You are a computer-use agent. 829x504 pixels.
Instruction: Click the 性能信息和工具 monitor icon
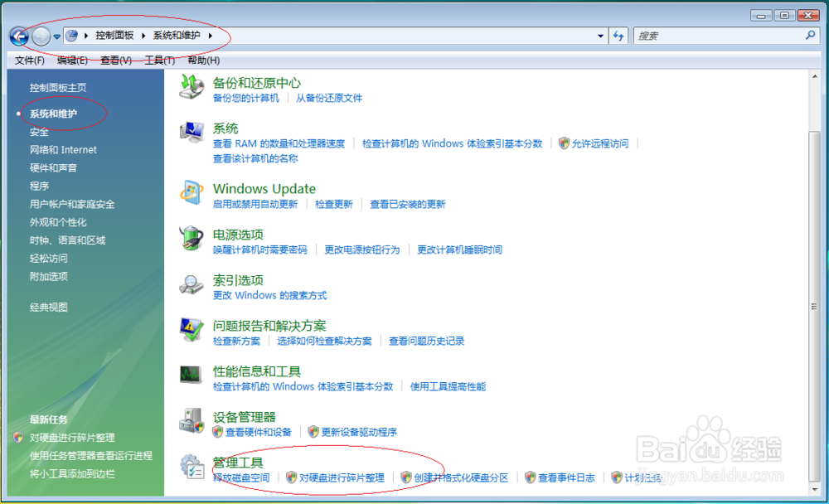(x=191, y=375)
